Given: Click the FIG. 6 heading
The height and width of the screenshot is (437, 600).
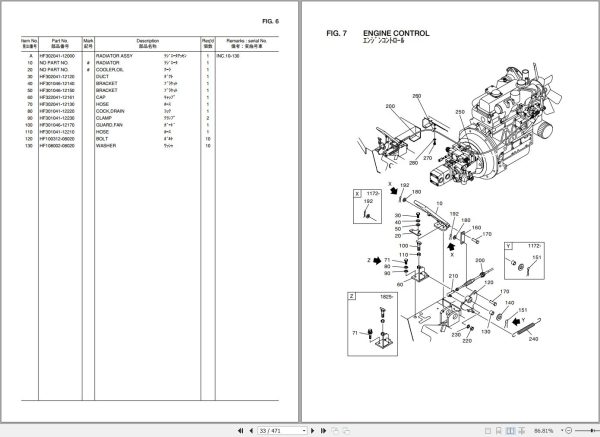Looking at the screenshot, I should tap(271, 21).
